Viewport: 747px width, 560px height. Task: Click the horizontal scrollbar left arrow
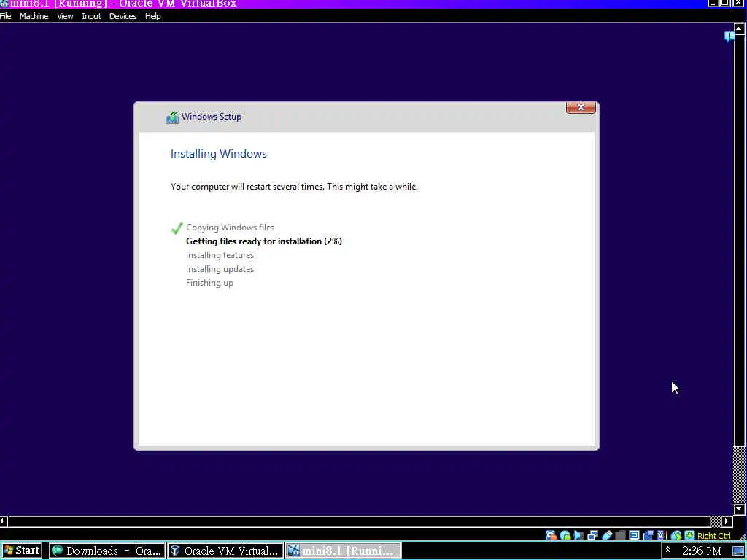4,521
